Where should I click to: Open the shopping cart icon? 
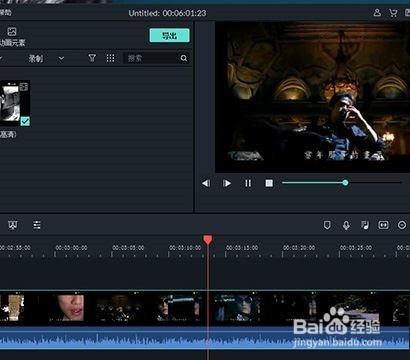coord(393,13)
